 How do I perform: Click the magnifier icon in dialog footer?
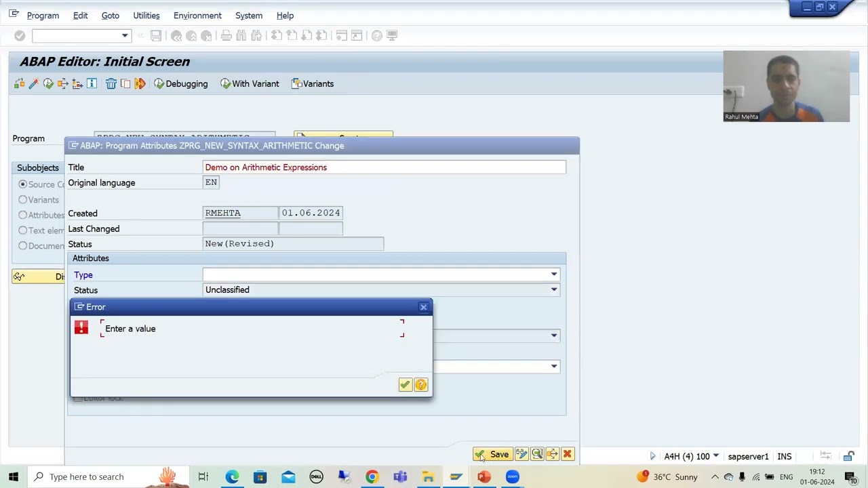(537, 454)
